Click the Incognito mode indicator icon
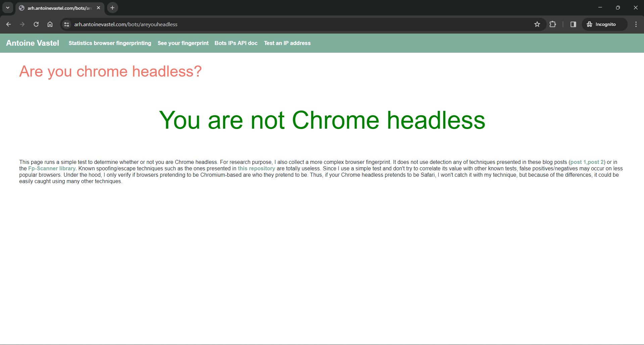 tap(590, 24)
